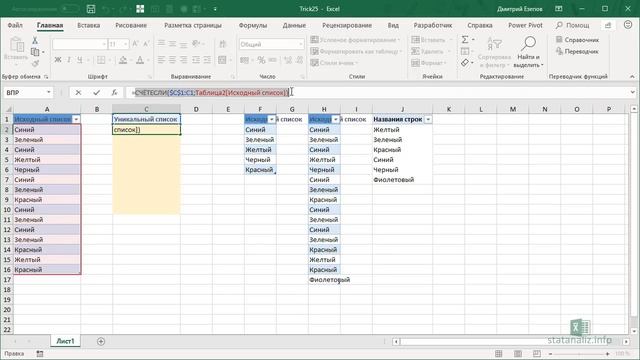Cancel the formula entry with X
Screen dimensions: 640x360
[78, 93]
